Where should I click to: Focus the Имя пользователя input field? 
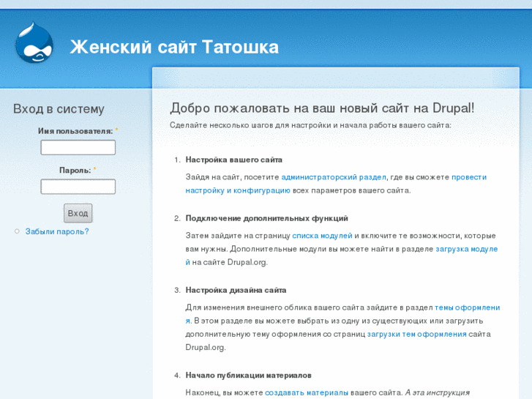click(78, 147)
